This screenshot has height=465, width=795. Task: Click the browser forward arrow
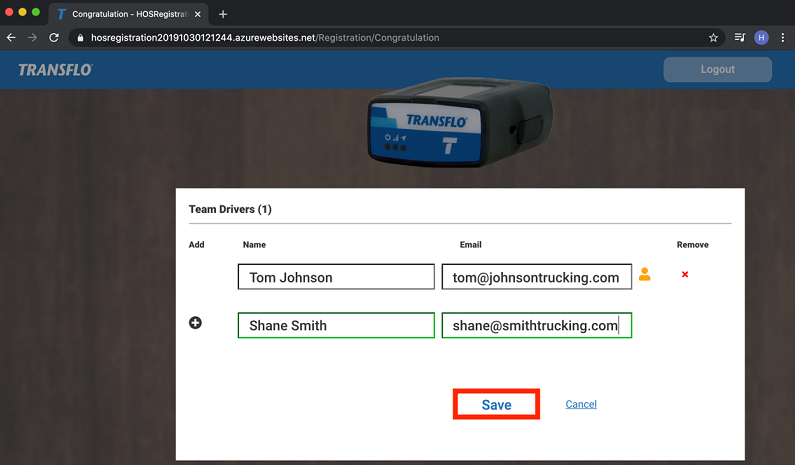32,38
